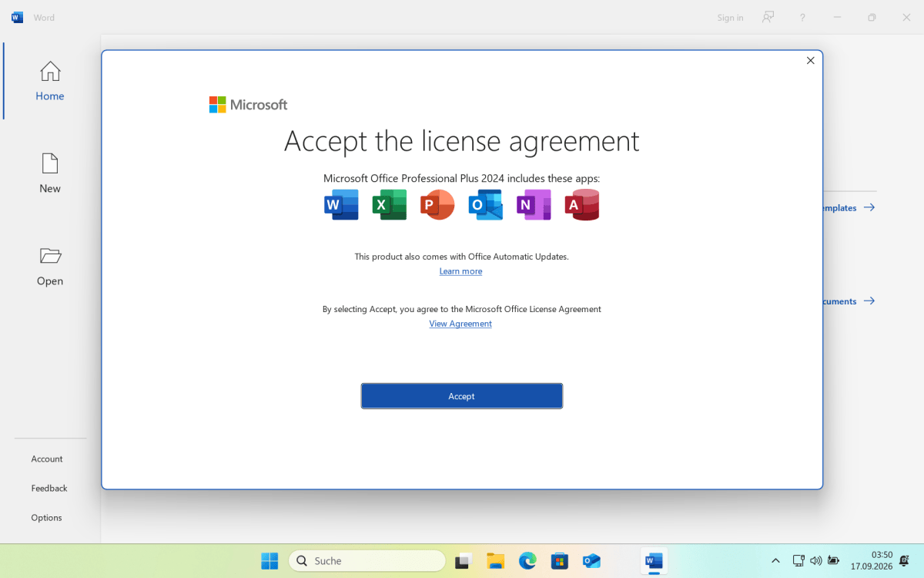Expand the system tray hidden icons chevron
This screenshot has height=578, width=924.
click(x=775, y=561)
